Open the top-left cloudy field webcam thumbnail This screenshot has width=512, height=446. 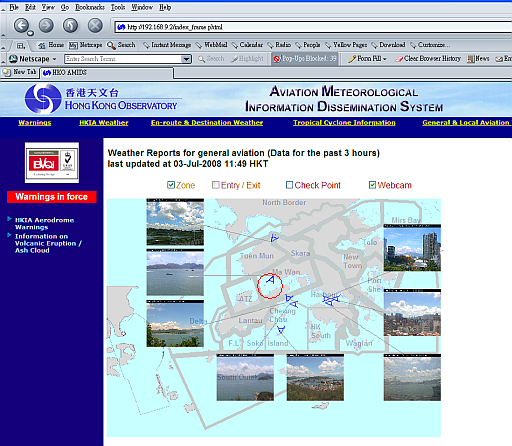pyautogui.click(x=175, y=222)
